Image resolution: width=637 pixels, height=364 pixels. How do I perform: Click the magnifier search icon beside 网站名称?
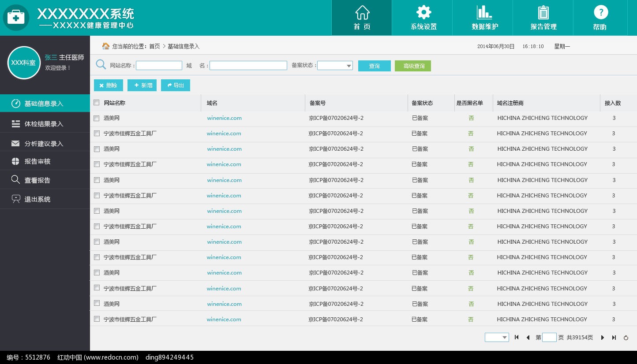pyautogui.click(x=101, y=65)
